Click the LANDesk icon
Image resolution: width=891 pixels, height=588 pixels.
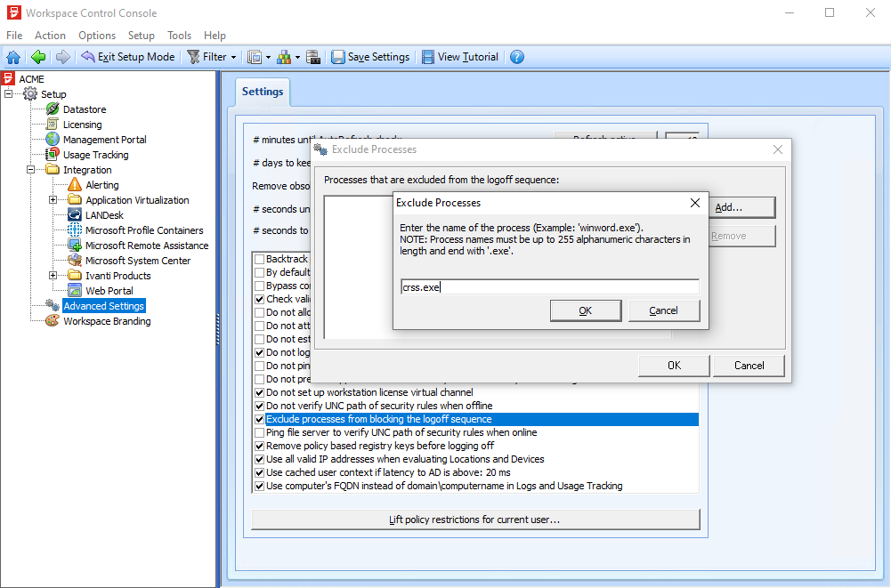75,214
